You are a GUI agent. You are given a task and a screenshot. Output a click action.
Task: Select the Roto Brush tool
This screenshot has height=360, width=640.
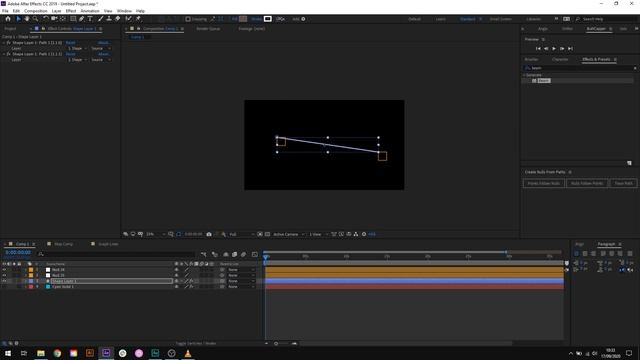coord(129,19)
